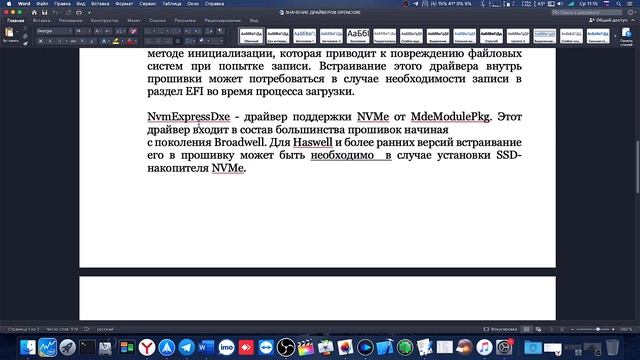The image size is (640, 360).
Task: Switch to the Ссылки ribbon tab
Action: 158,20
